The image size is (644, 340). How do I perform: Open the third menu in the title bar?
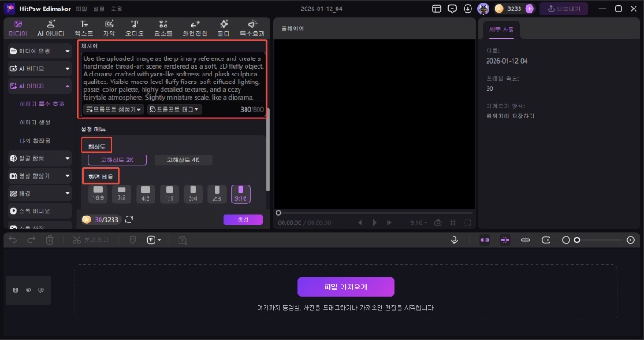point(116,9)
